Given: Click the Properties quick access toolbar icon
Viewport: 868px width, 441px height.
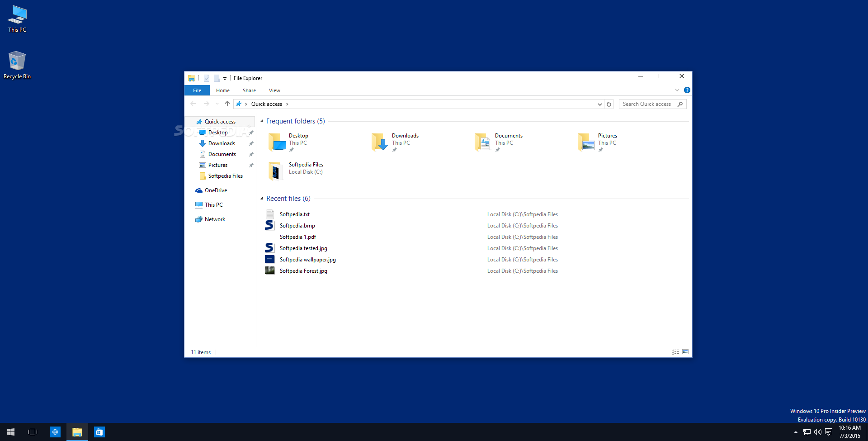Looking at the screenshot, I should 207,78.
